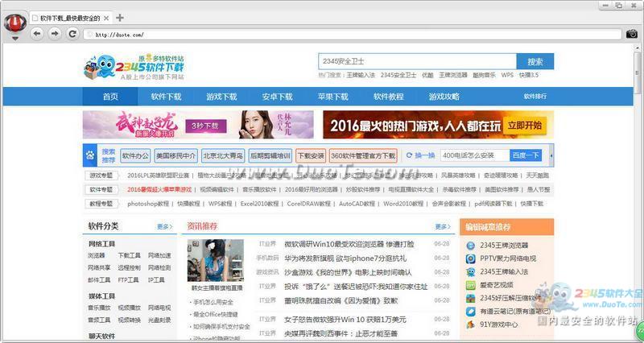Screen dimensions: 644x343
Task: Click the 有道云笔记 icon
Action: (x=471, y=312)
